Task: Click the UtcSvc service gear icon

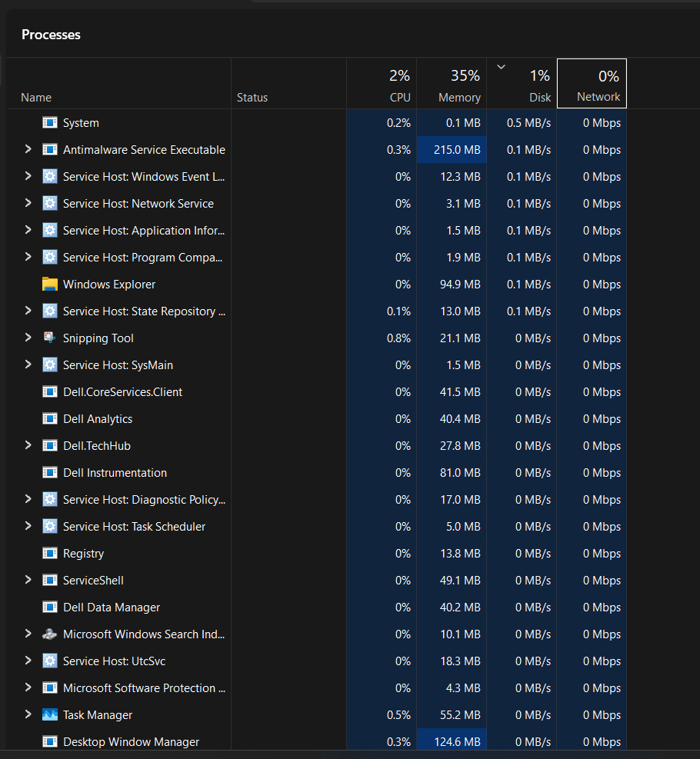Action: (50, 661)
